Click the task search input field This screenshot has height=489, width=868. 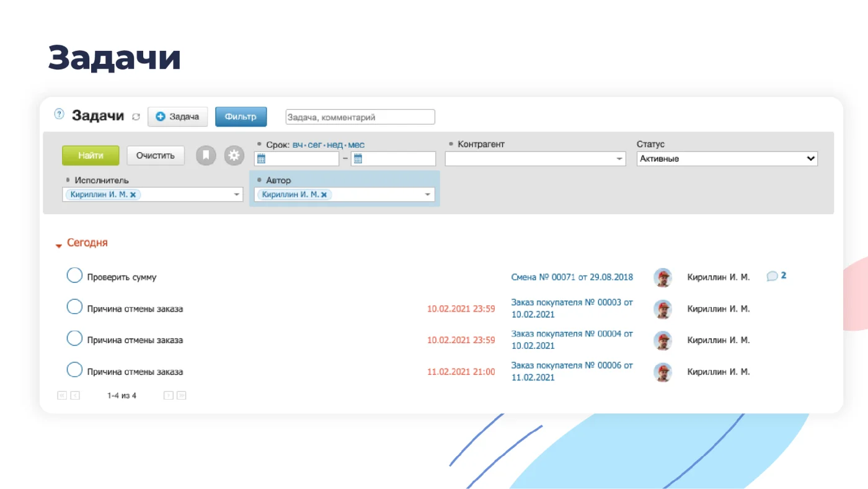pyautogui.click(x=360, y=117)
